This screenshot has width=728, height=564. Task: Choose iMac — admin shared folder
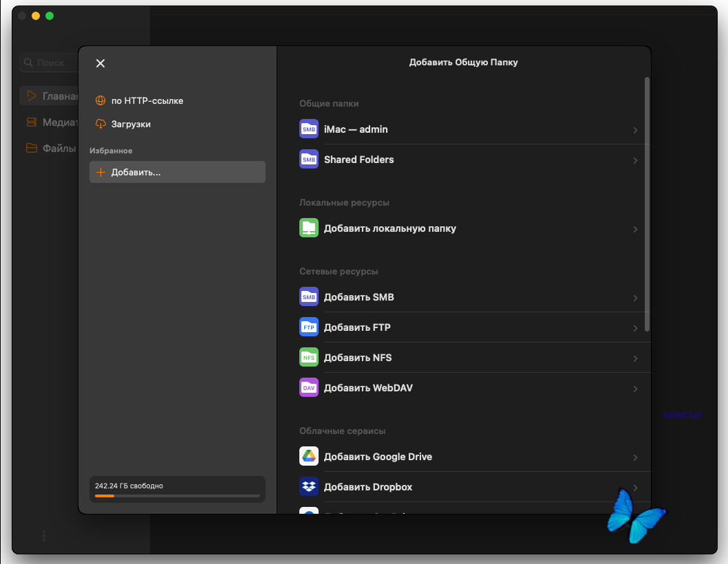pyautogui.click(x=469, y=129)
